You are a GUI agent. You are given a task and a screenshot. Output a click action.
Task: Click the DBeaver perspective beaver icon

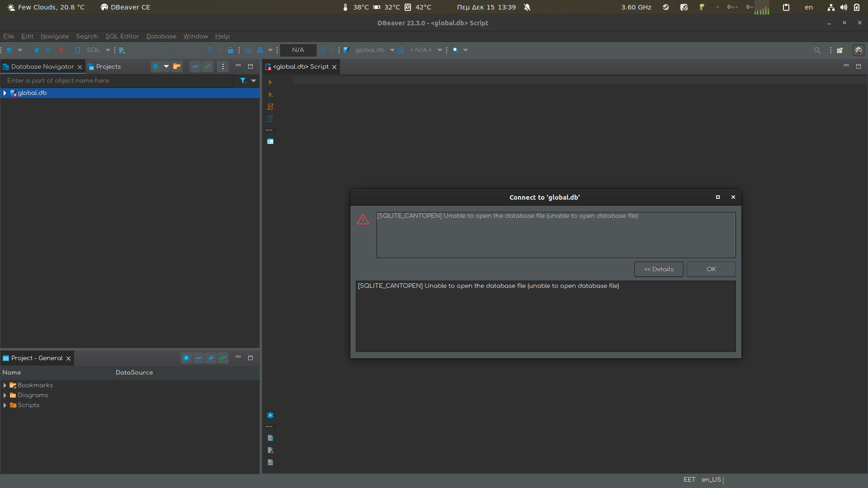(x=858, y=50)
